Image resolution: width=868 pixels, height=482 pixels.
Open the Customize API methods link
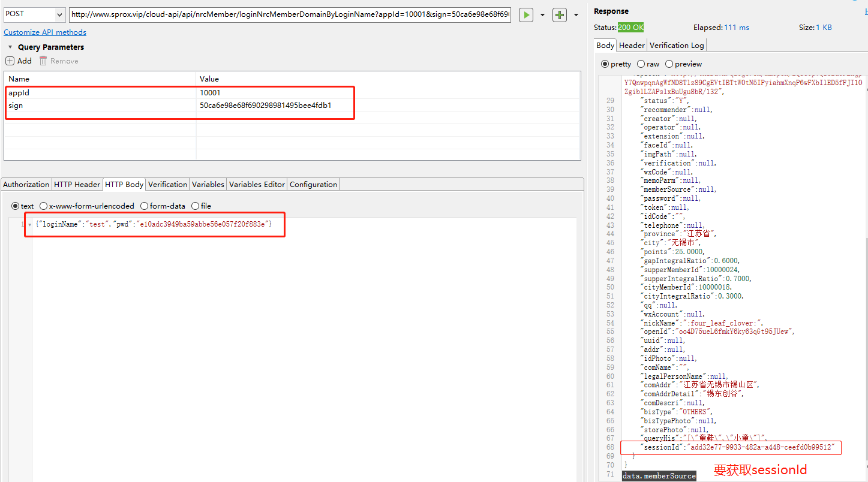point(45,32)
